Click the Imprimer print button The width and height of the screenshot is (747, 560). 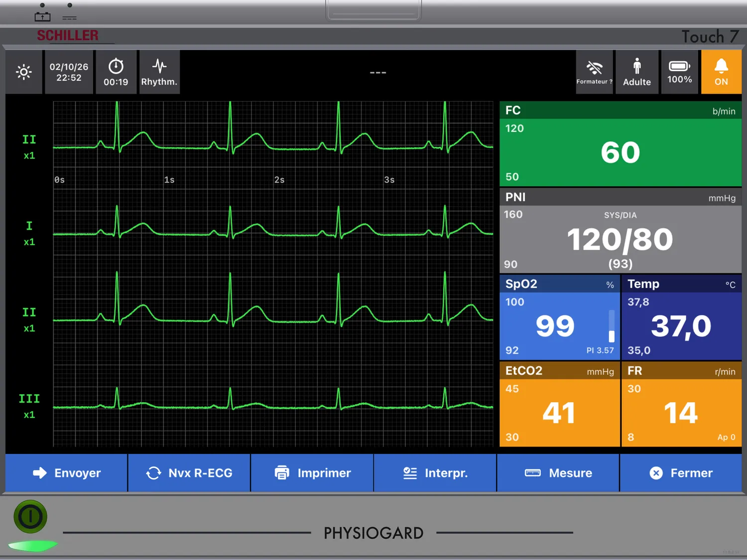point(312,473)
